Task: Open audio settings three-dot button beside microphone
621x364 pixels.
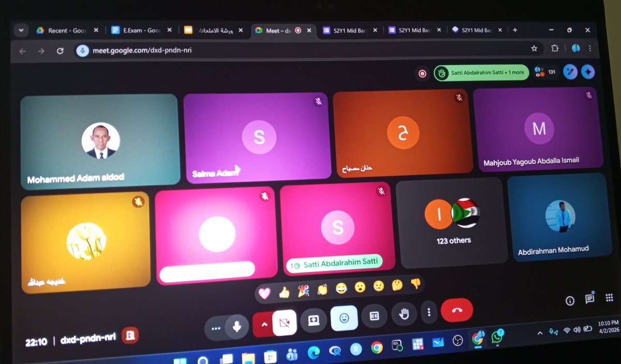Action: click(x=216, y=328)
